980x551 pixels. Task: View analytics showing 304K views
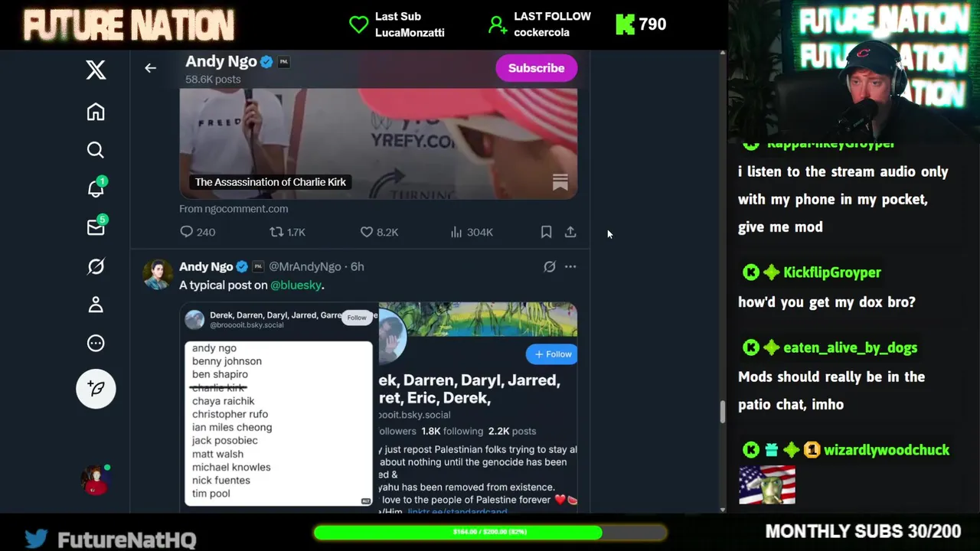(471, 232)
